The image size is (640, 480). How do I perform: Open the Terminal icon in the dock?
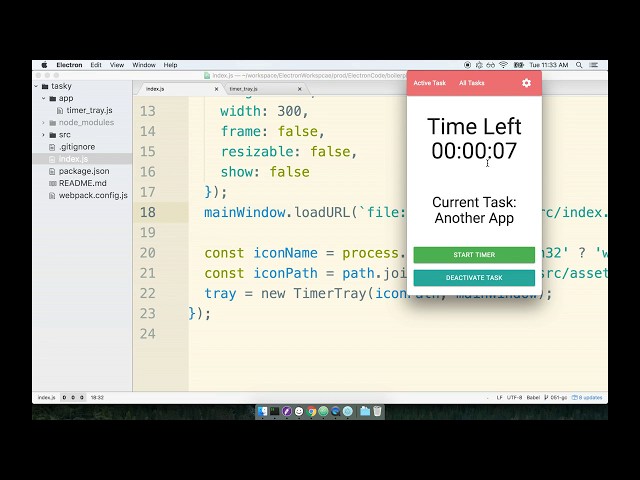275,411
